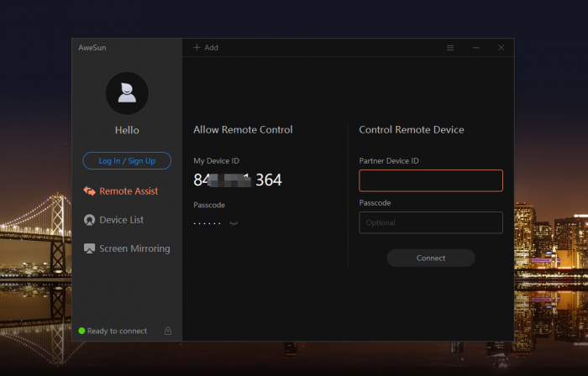This screenshot has height=376, width=588.
Task: Open the hamburger menu icon
Action: point(450,48)
